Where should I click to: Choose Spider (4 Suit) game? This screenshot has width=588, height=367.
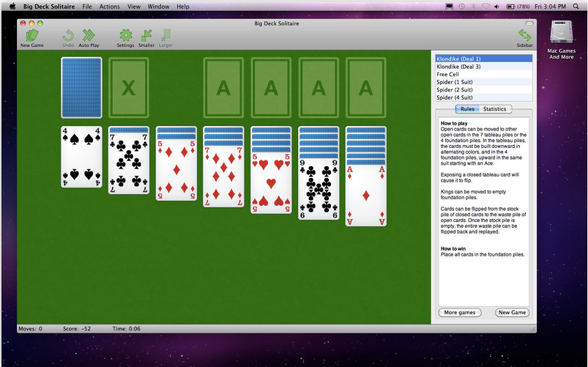click(484, 97)
